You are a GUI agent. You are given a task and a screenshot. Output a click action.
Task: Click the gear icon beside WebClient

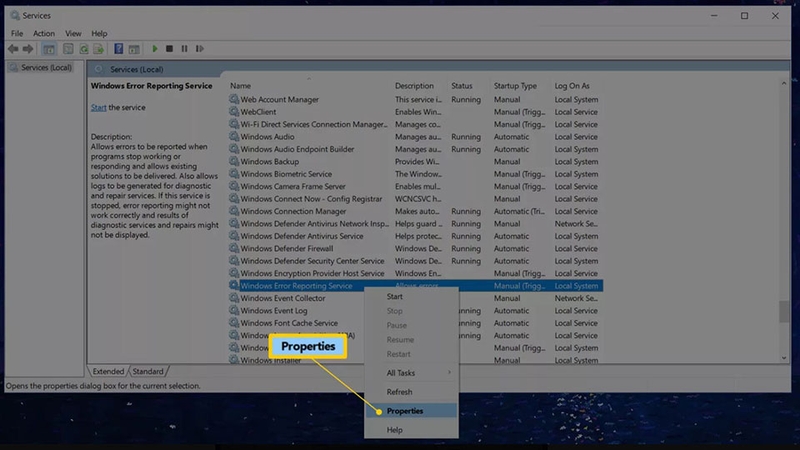[234, 111]
